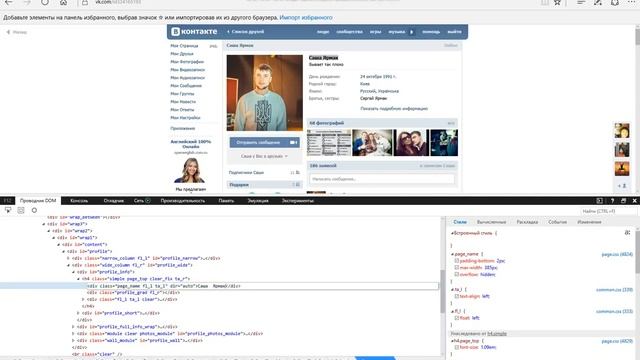Collapse the div id="content" node
The image size is (640, 360).
(58, 244)
